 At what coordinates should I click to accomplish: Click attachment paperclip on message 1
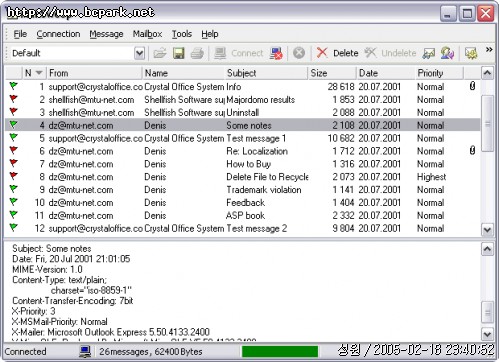pos(472,86)
